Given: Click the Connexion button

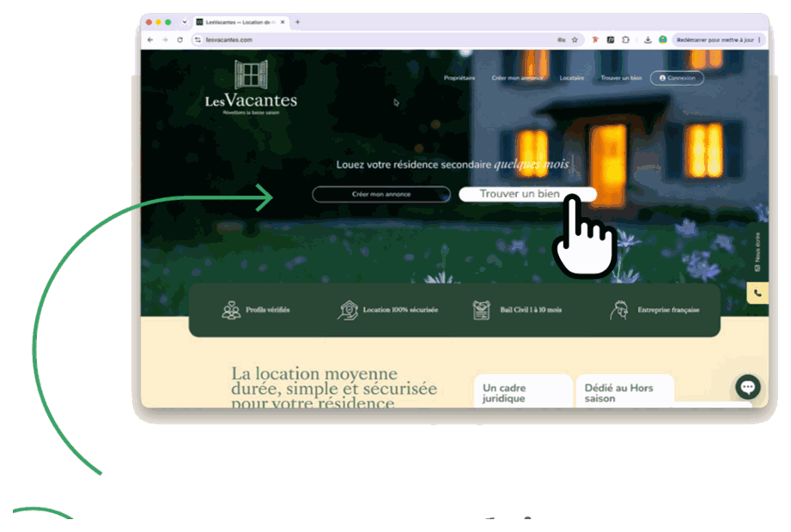Looking at the screenshot, I should point(677,78).
